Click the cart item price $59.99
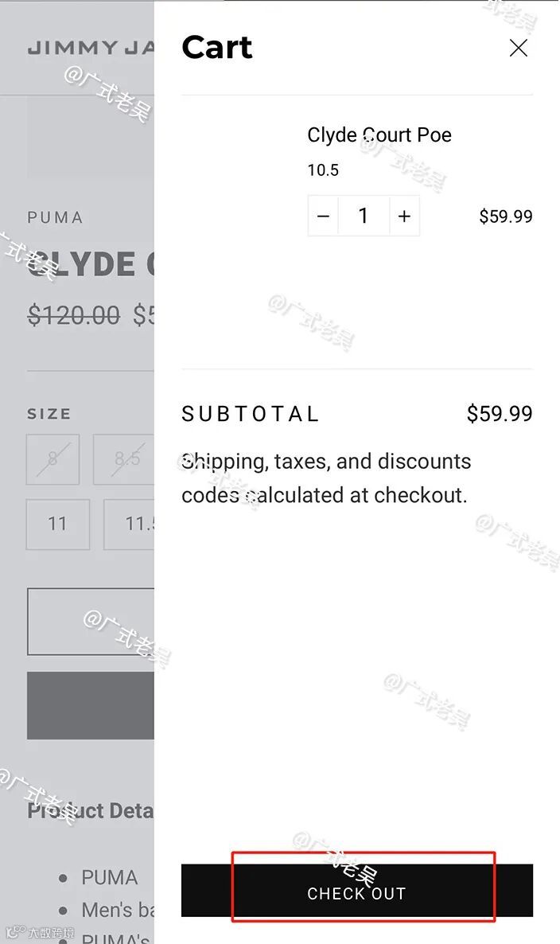Viewport: 560px width, 944px height. coord(505,216)
